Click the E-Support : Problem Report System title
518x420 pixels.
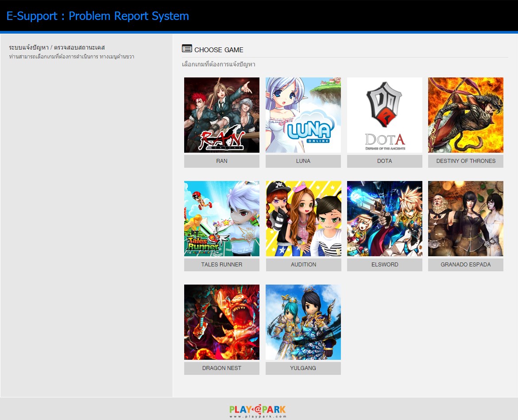click(x=98, y=16)
